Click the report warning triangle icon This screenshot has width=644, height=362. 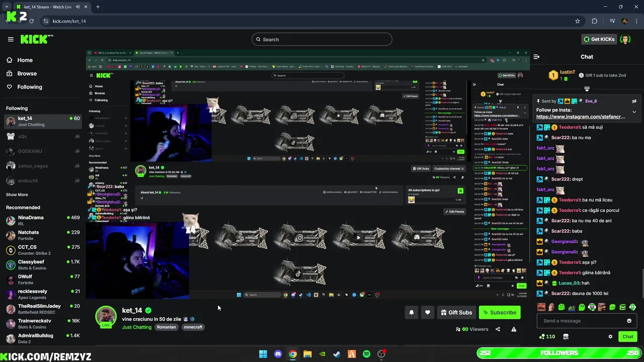[514, 329]
